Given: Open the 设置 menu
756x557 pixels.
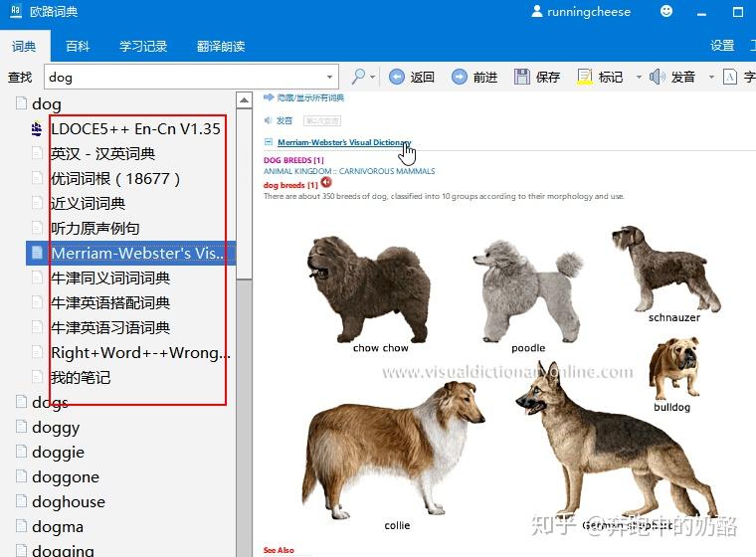Looking at the screenshot, I should point(722,46).
